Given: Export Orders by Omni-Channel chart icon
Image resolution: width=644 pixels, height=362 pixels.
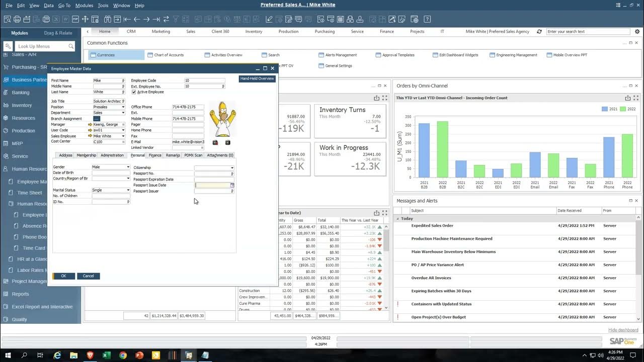Looking at the screenshot, I should pos(627,98).
